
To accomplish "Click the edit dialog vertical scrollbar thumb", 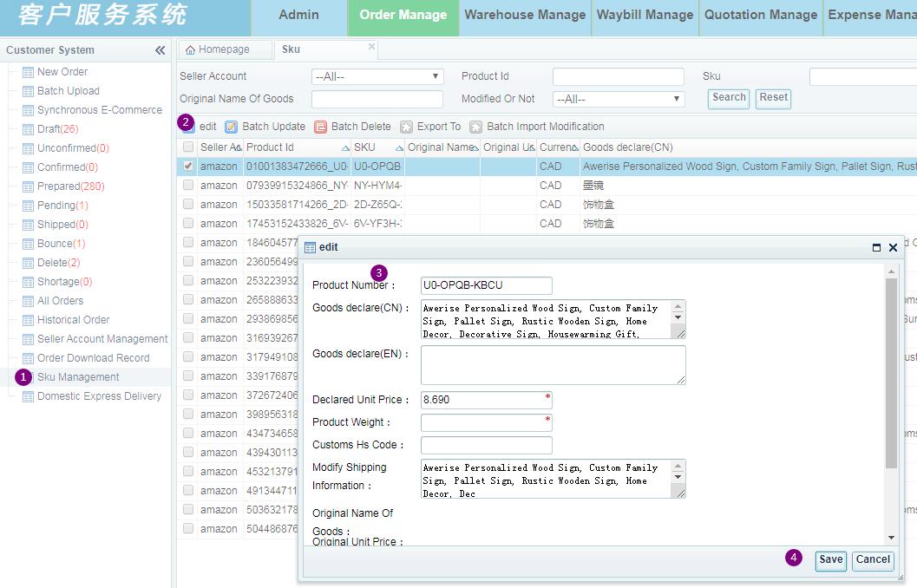I will coord(891,374).
